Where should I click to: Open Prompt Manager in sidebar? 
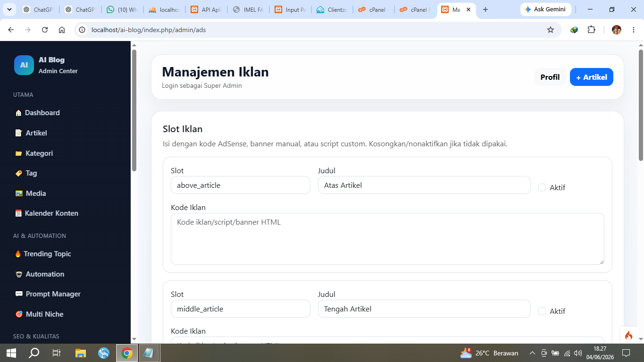click(48, 294)
